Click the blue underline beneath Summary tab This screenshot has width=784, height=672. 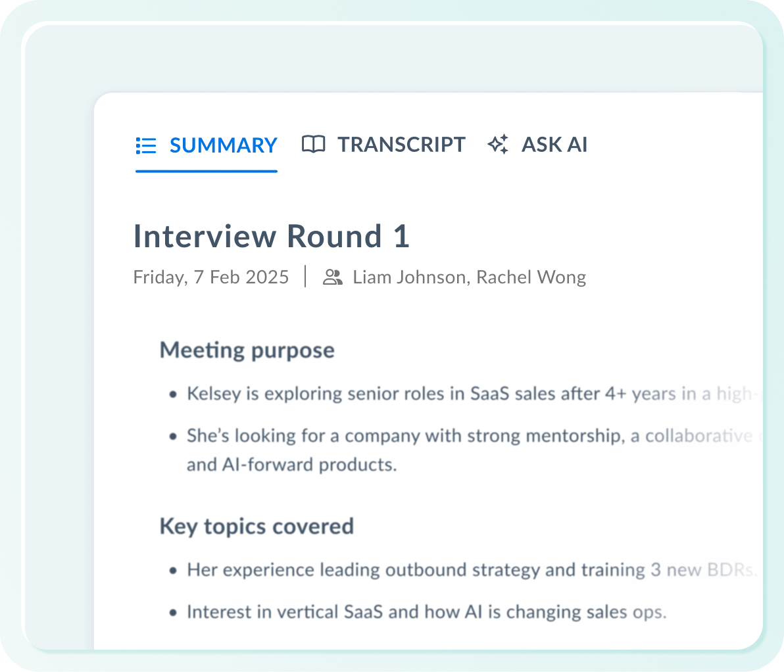206,171
